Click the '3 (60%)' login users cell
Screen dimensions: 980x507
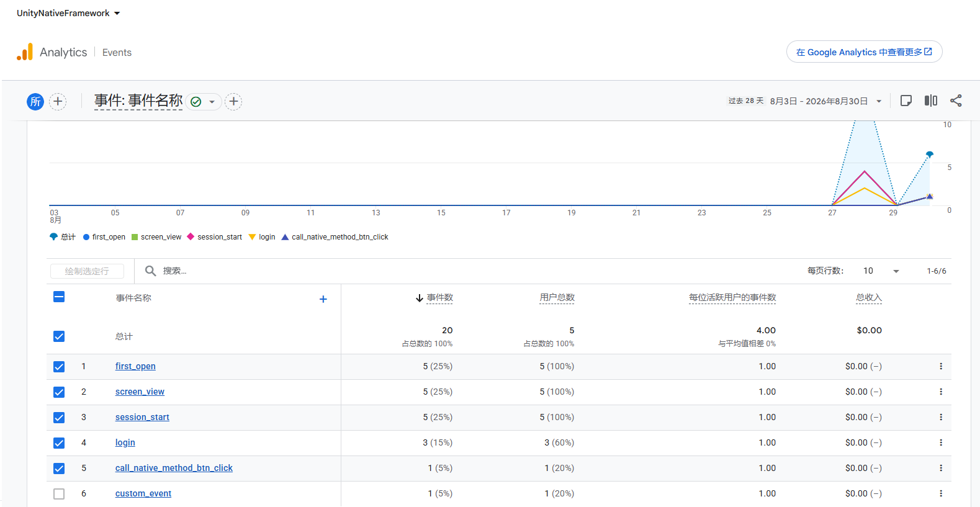click(559, 442)
